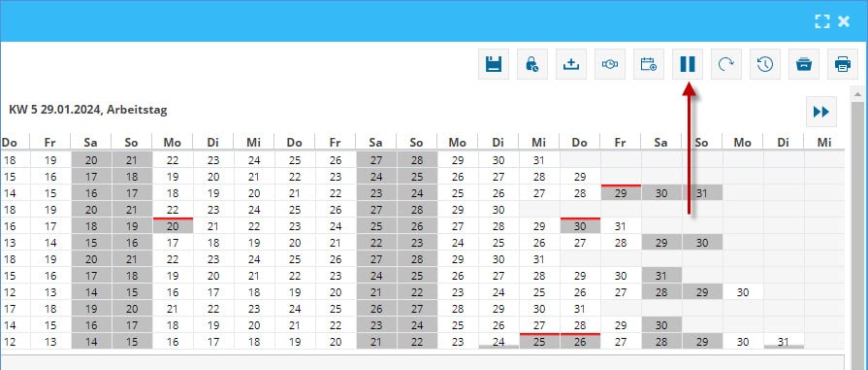Select the gray So 19 cell
The height and width of the screenshot is (370, 868).
tap(131, 226)
